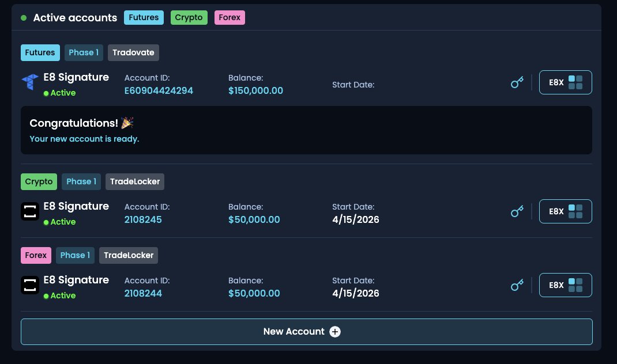
Task: Click Phase 1 badge on Crypto account
Action: pyautogui.click(x=81, y=181)
